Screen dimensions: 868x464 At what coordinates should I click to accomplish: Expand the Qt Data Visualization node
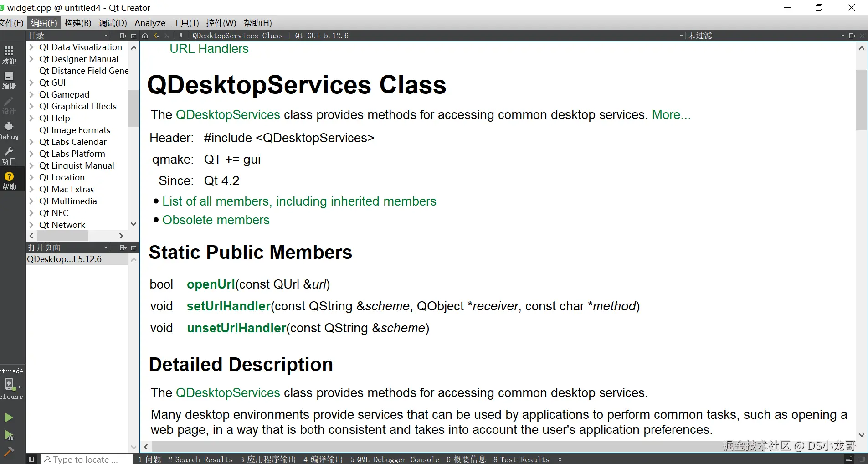click(x=31, y=47)
